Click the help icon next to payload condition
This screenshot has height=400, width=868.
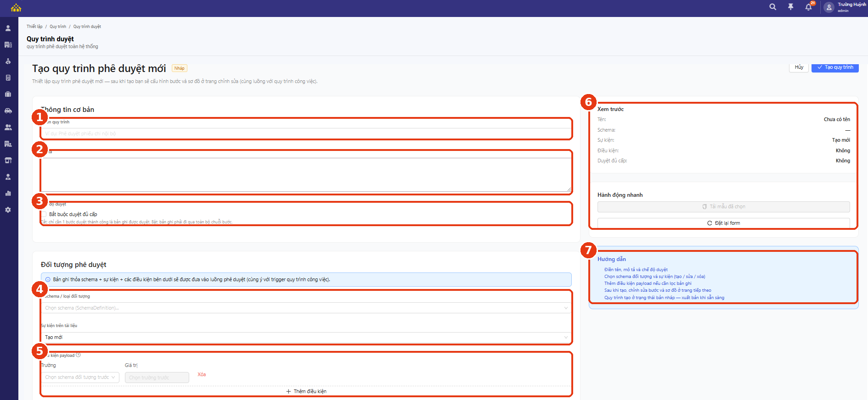click(x=78, y=355)
